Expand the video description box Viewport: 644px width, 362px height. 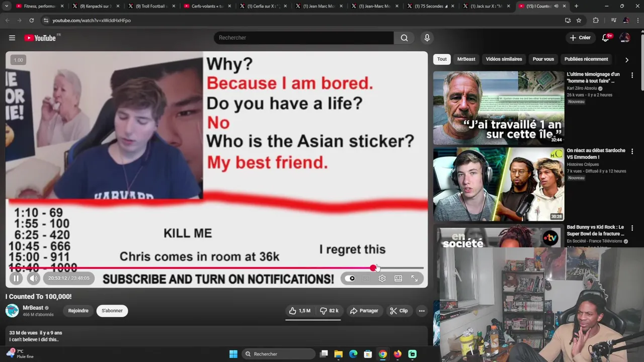[216, 336]
